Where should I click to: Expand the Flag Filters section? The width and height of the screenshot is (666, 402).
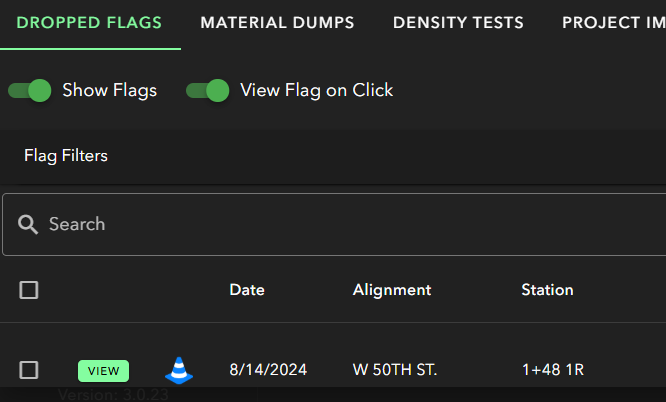click(x=66, y=156)
